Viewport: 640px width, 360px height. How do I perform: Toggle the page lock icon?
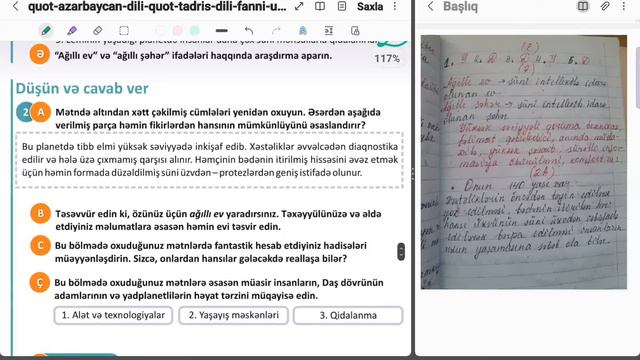click(355, 31)
